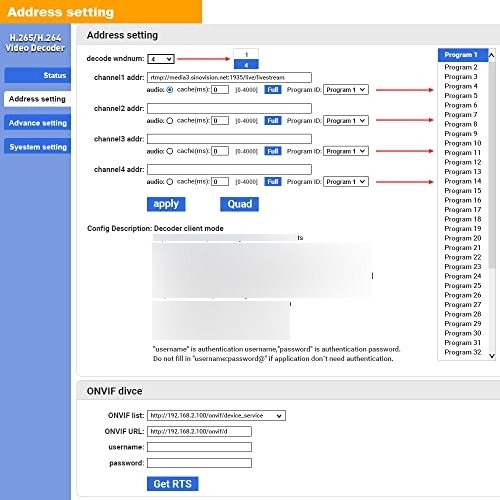Open channel3 Program ID dropdown
The width and height of the screenshot is (500, 500).
tap(346, 151)
